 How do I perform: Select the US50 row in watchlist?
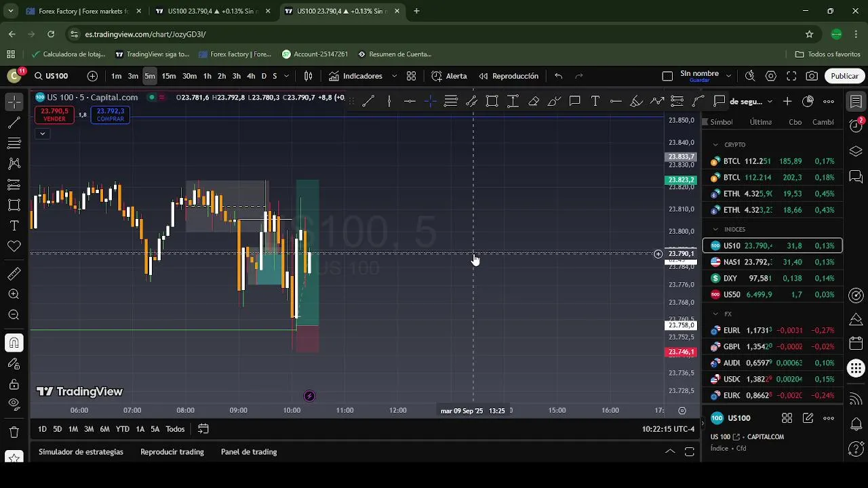[x=772, y=294]
